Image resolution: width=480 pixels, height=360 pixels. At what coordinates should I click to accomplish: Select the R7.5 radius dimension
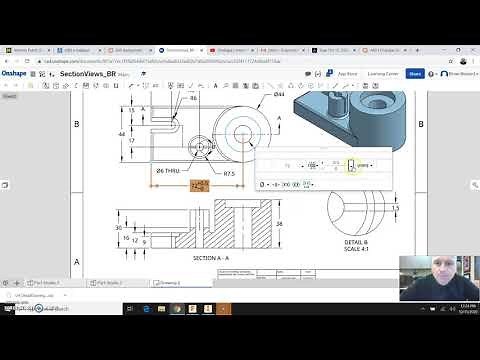pos(229,174)
